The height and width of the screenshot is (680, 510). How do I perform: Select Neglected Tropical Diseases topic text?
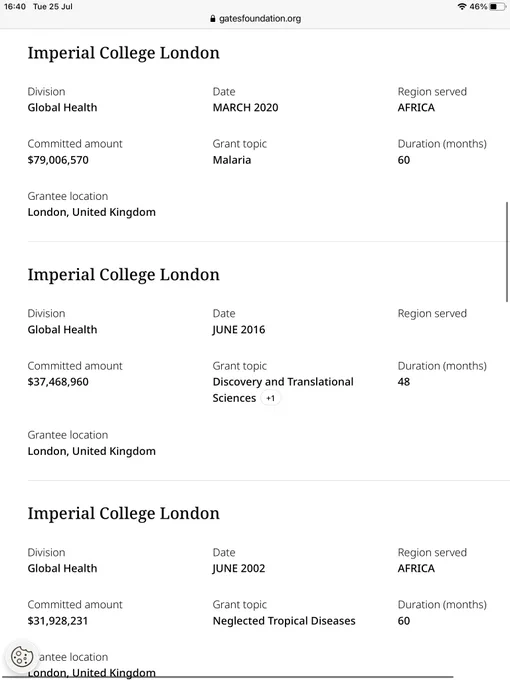pos(284,621)
